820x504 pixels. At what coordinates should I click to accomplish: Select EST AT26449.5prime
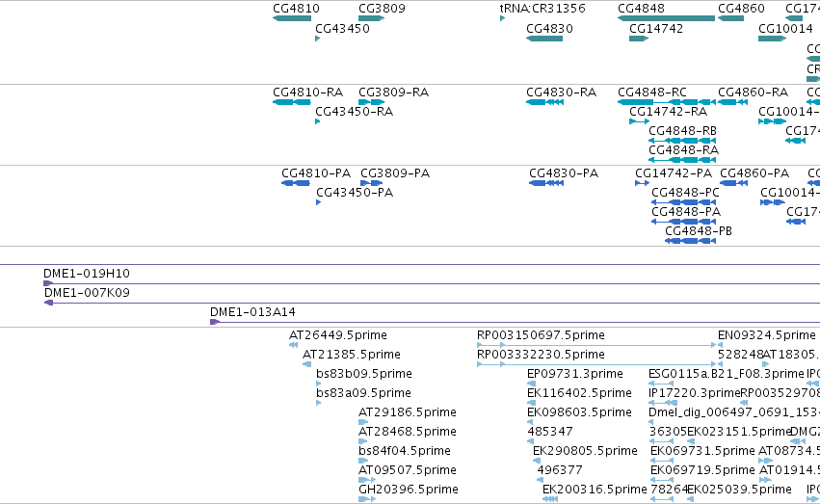click(x=338, y=335)
